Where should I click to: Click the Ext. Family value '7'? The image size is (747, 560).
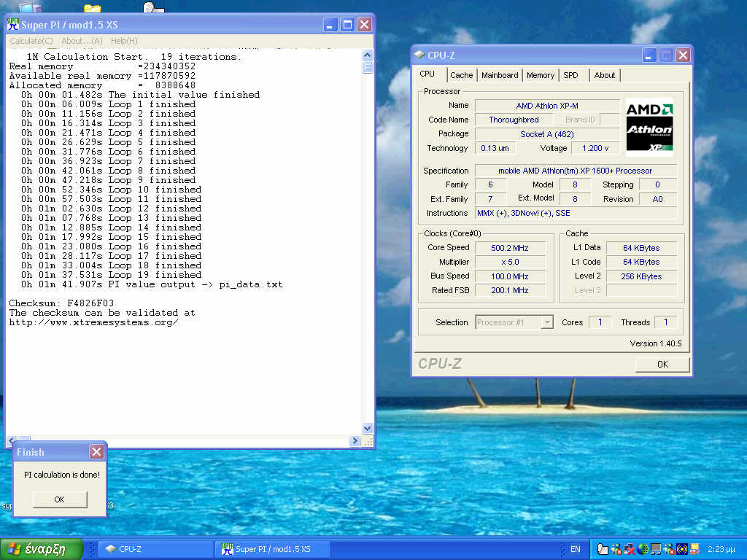(x=490, y=199)
